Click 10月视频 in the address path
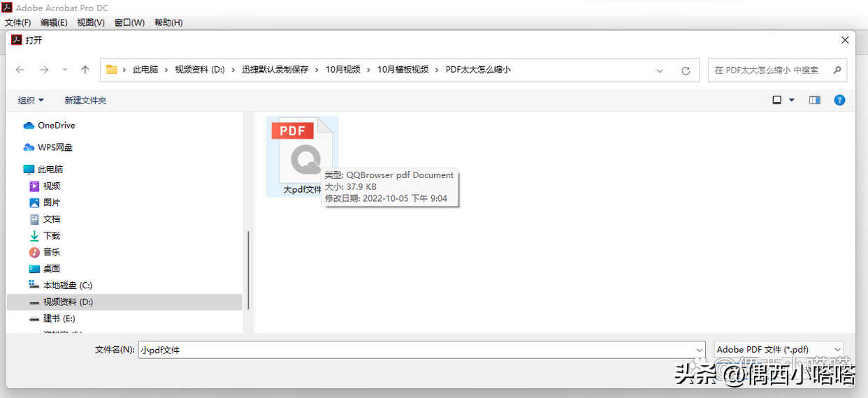The height and width of the screenshot is (398, 868). tap(343, 70)
